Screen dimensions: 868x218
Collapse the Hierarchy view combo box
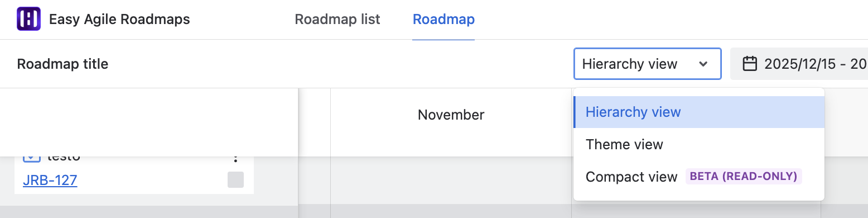point(647,64)
